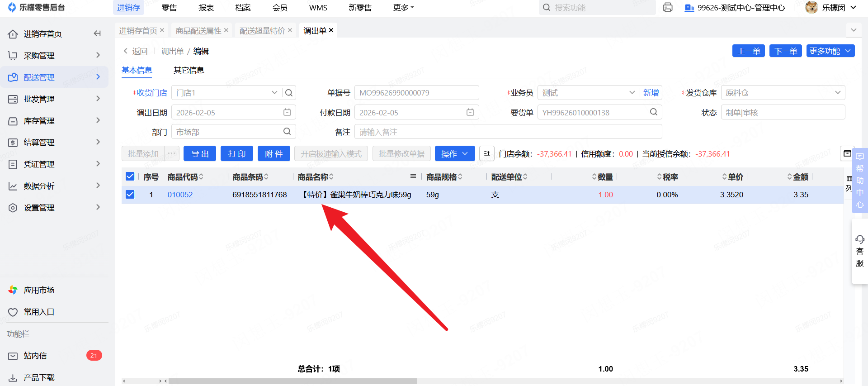Click the 采购管理 shopping cart icon
Image resolution: width=868 pixels, height=386 pixels.
pos(13,56)
